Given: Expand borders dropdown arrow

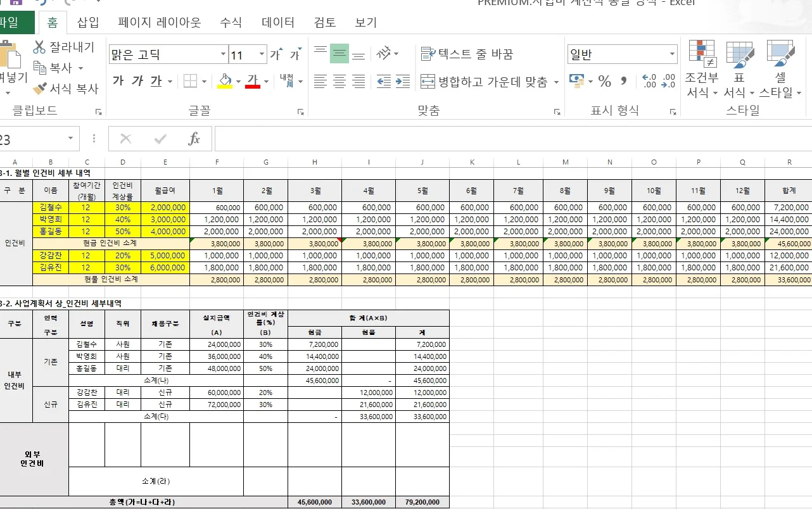Looking at the screenshot, I should (204, 81).
